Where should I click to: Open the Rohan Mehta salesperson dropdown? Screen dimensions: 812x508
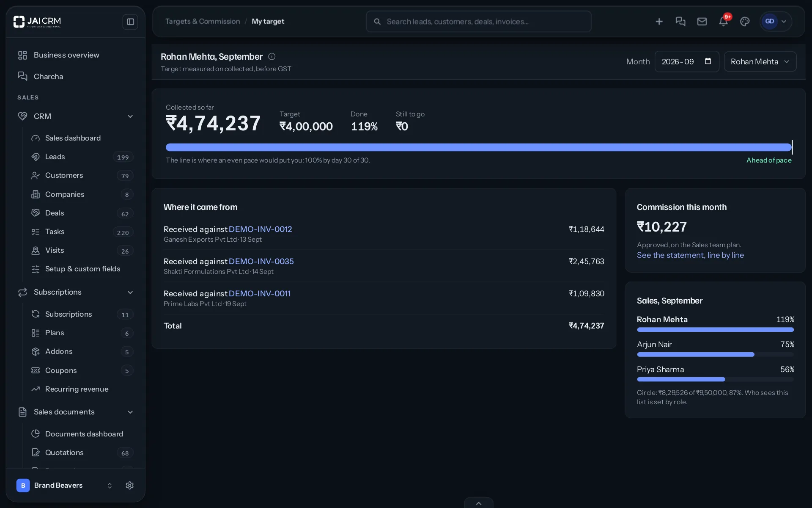(760, 62)
